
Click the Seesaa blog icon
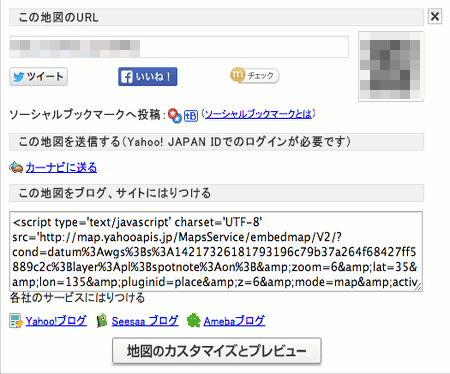(102, 321)
